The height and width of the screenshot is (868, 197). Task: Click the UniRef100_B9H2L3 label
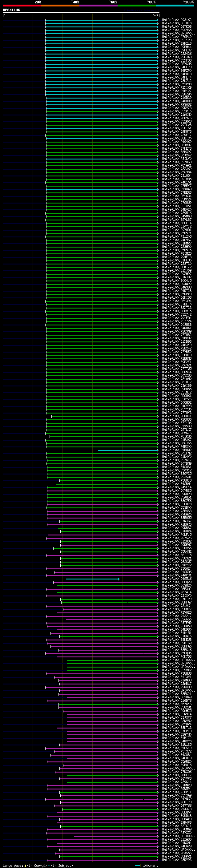coord(176,43)
